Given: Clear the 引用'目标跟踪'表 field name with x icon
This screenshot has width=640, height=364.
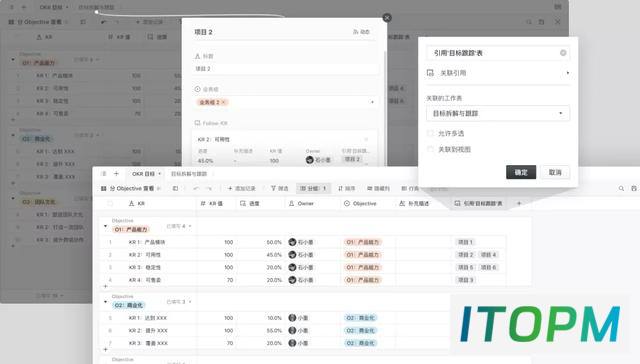Looking at the screenshot, I should [x=563, y=53].
